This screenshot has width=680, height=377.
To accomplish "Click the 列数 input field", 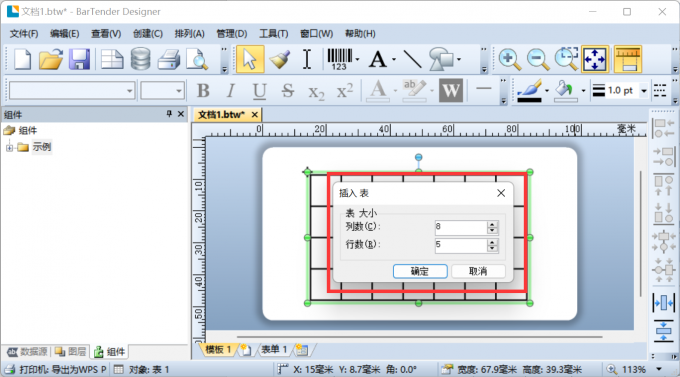I will tap(461, 227).
